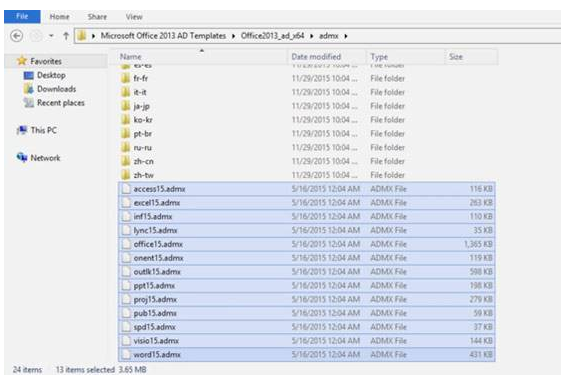Sort by Name column header

pos(131,57)
